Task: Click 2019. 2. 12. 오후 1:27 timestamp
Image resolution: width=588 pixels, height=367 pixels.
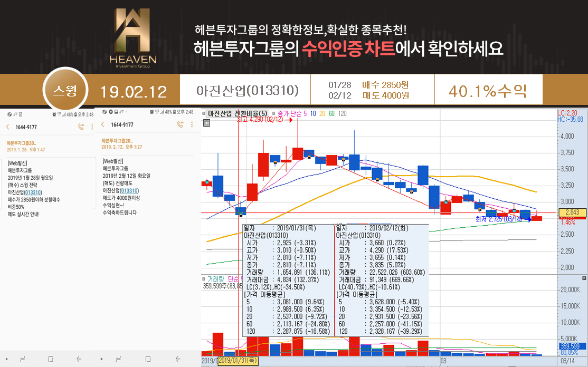Action: 121,147
